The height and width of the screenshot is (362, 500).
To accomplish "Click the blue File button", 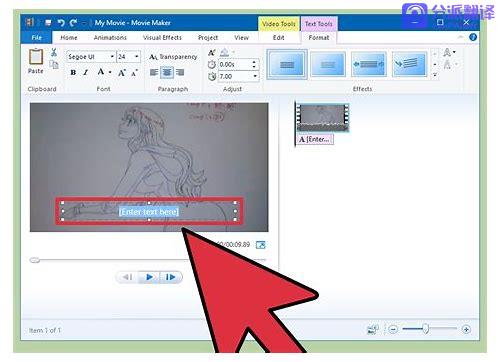I will pos(36,38).
